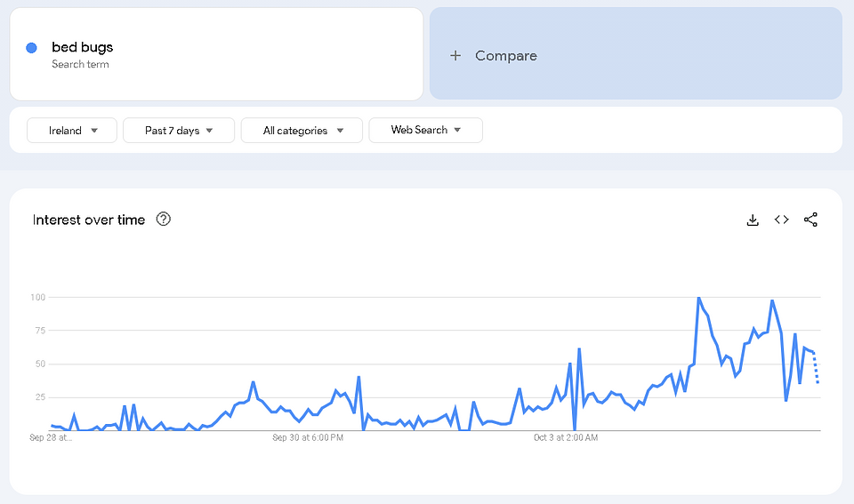
Task: Click the plus icon in Compare box
Action: [x=455, y=55]
